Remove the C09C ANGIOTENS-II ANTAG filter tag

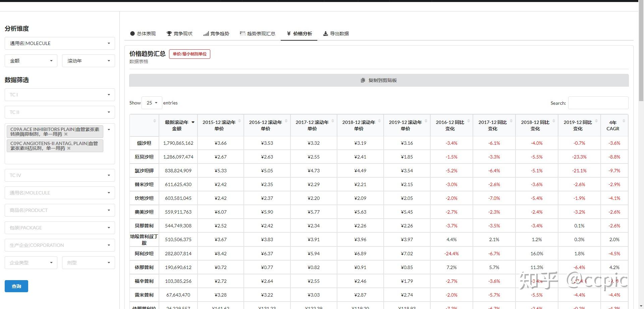pyautogui.click(x=69, y=148)
